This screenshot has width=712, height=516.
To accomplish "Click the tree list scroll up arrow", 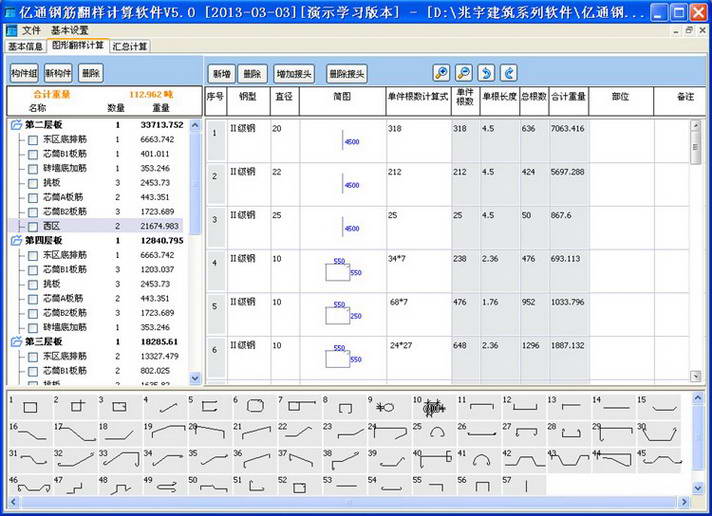I will point(195,125).
